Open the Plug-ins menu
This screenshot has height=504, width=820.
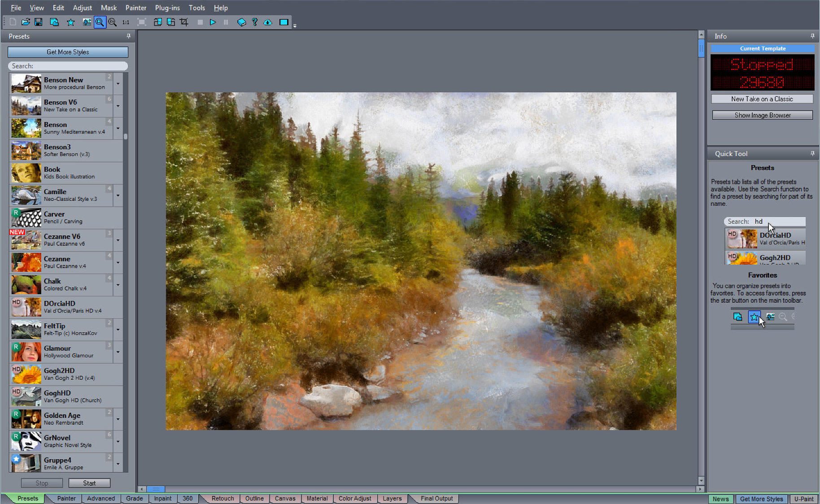(x=167, y=8)
